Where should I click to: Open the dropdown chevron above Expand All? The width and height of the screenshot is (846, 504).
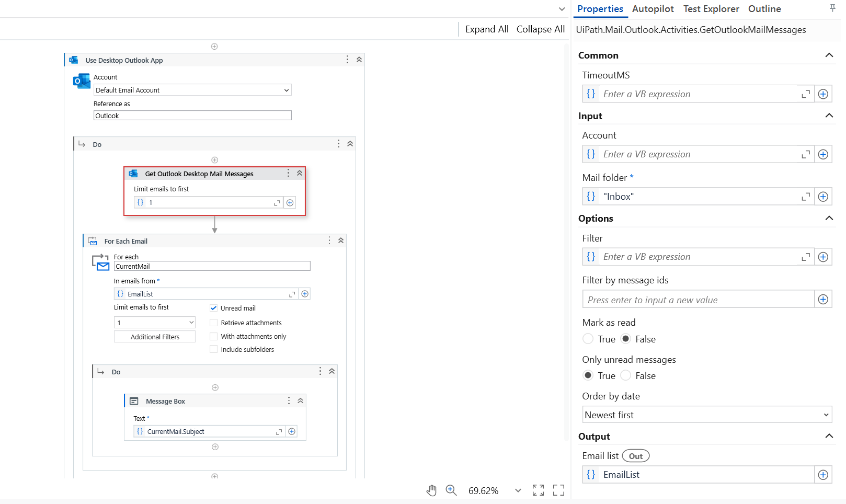pos(562,9)
